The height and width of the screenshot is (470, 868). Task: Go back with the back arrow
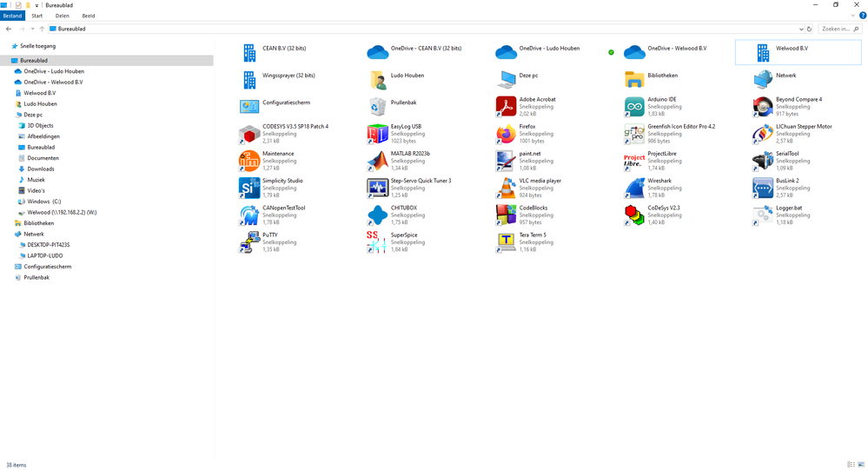coord(9,29)
